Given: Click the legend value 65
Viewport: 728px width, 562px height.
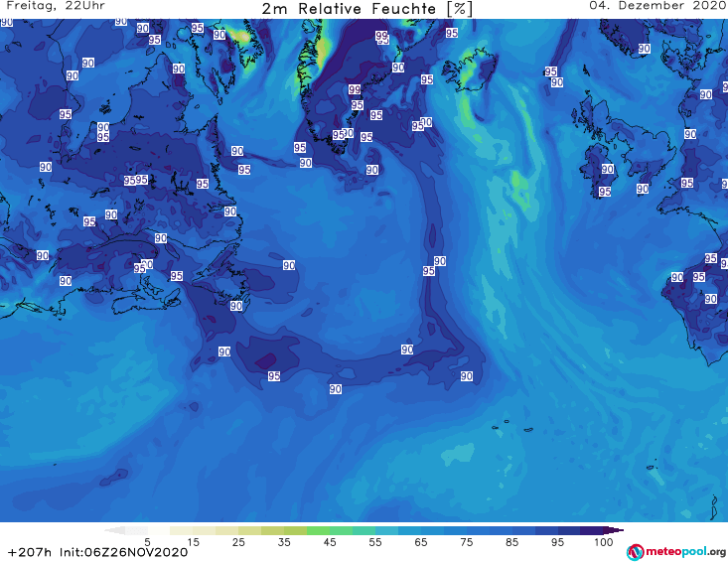Looking at the screenshot, I should click(x=421, y=542).
